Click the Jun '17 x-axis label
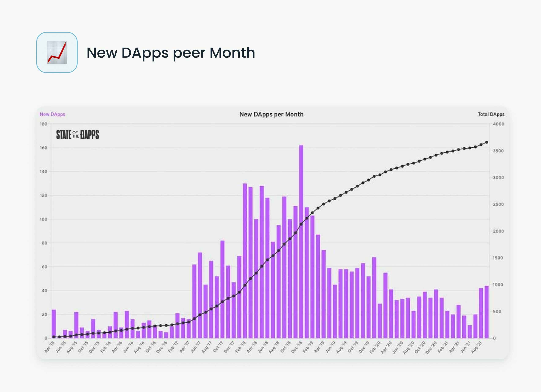Screen dimensions: 541x392 (196, 347)
